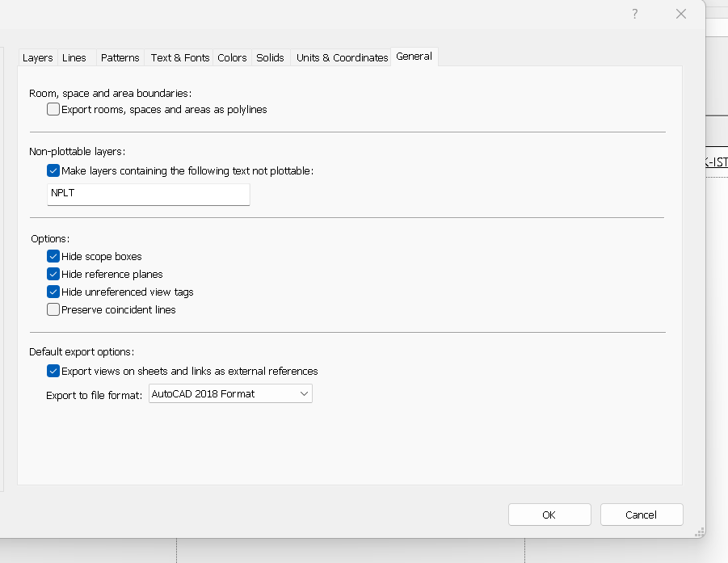Click the NPLT text input field
The image size is (728, 563).
point(149,194)
